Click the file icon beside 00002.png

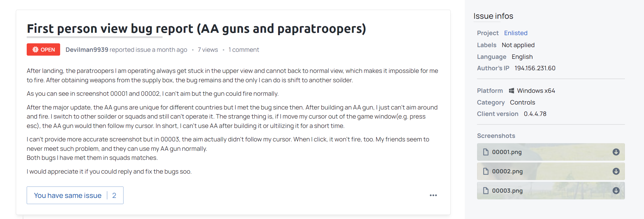point(486,171)
